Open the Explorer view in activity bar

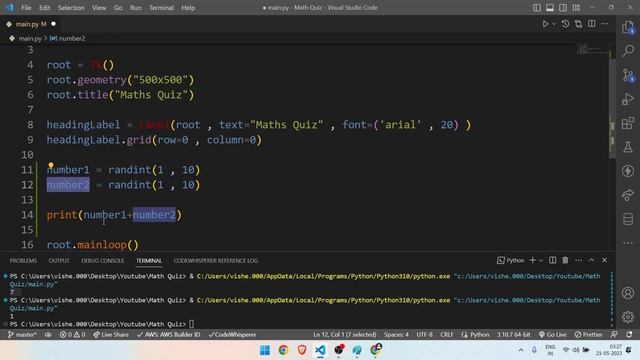[x=628, y=27]
